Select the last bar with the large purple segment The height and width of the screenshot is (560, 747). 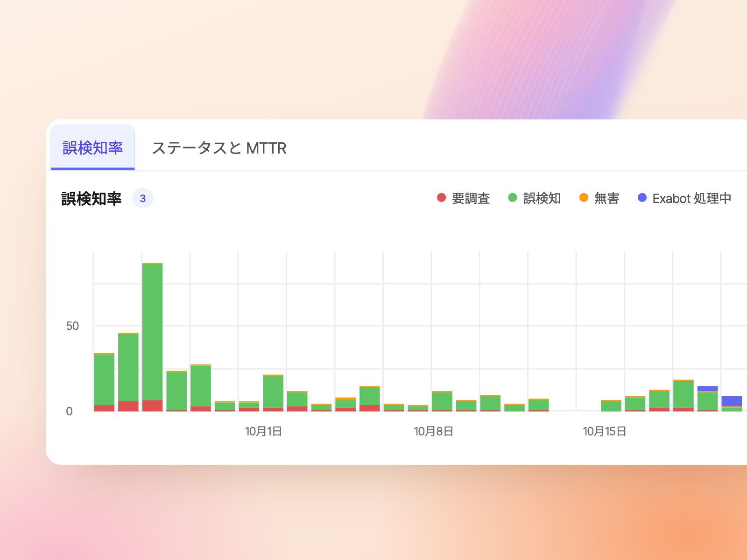732,404
